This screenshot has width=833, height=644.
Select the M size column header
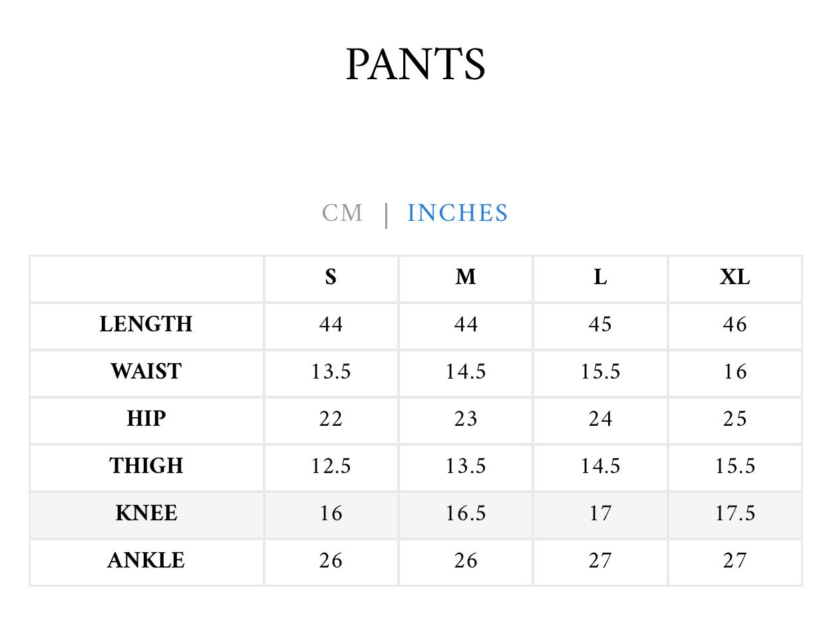tap(466, 277)
